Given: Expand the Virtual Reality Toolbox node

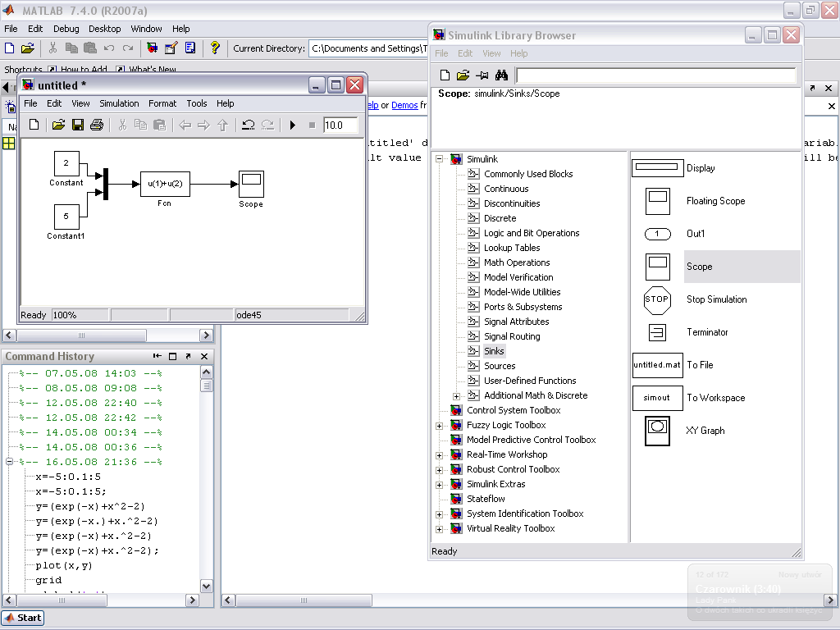Looking at the screenshot, I should tap(440, 529).
